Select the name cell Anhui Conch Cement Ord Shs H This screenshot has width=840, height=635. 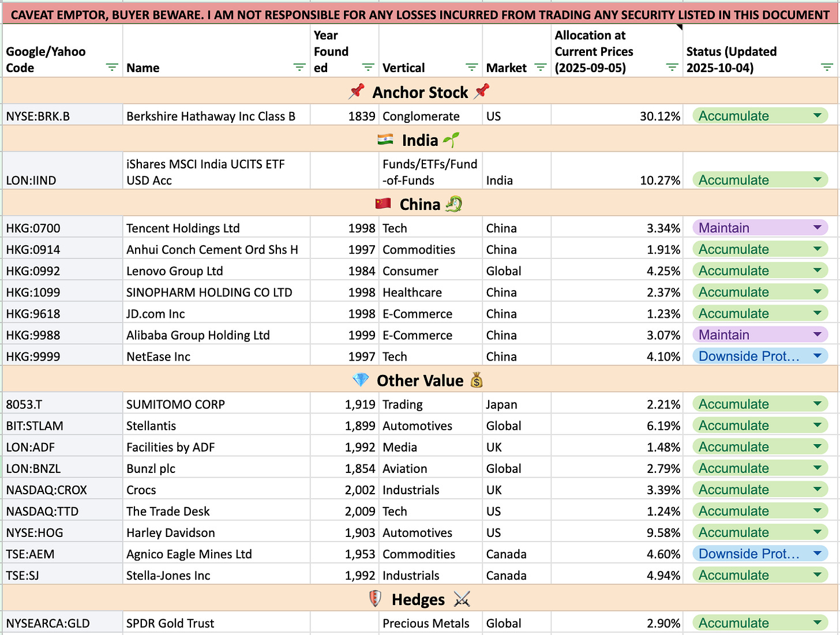coord(216,249)
